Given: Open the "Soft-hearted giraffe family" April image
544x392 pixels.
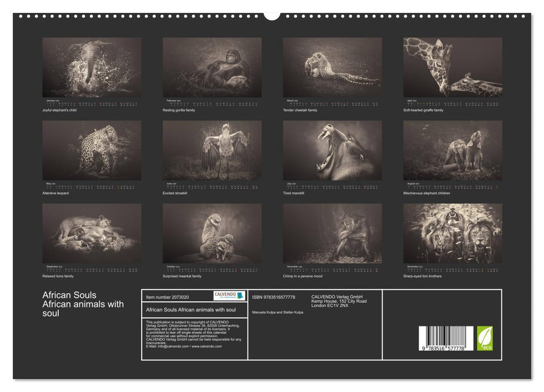Looking at the screenshot, I should pos(453,67).
